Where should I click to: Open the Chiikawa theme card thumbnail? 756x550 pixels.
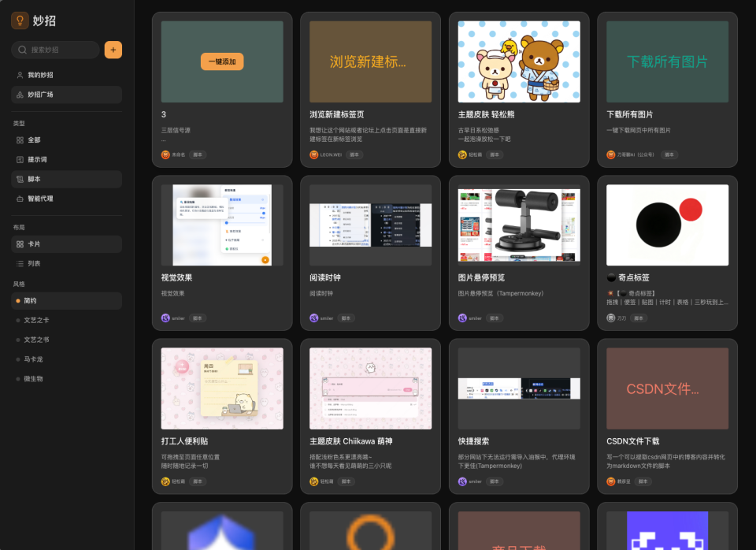[x=370, y=388]
